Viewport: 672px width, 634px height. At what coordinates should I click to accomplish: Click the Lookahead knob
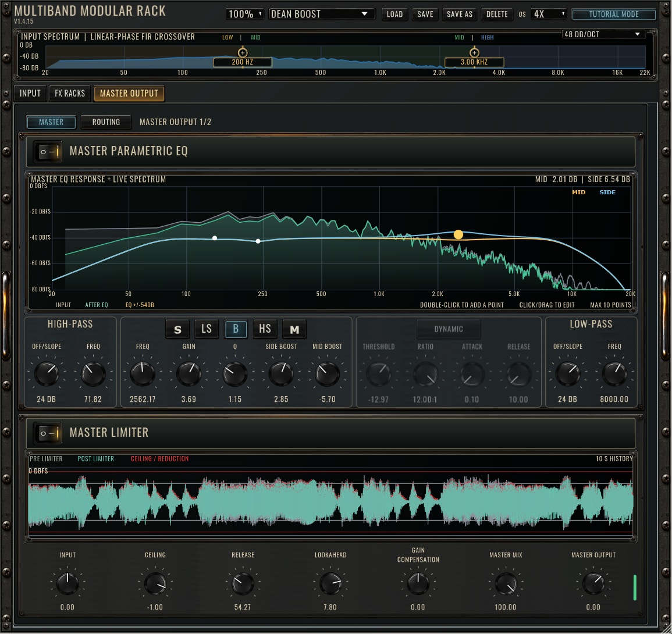[330, 583]
